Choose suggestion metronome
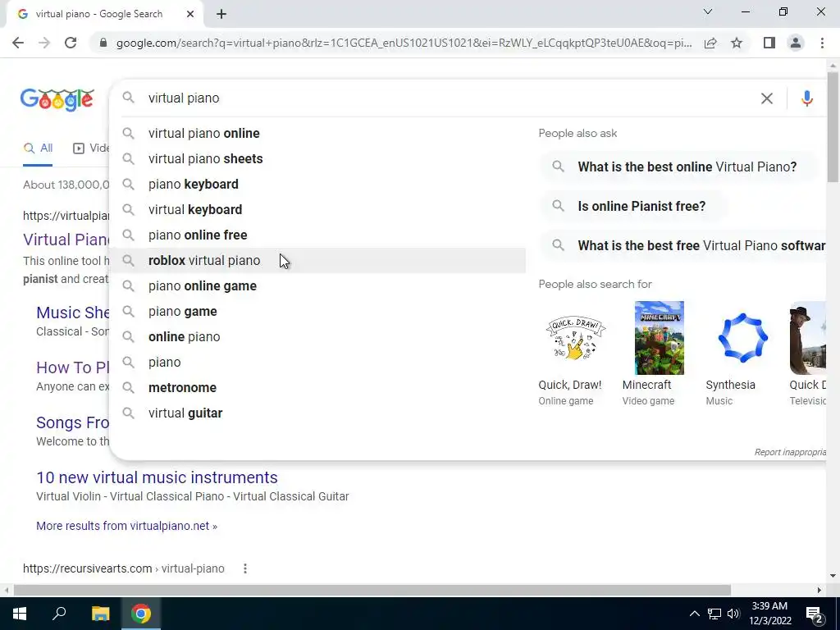840x630 pixels. pyautogui.click(x=317, y=388)
